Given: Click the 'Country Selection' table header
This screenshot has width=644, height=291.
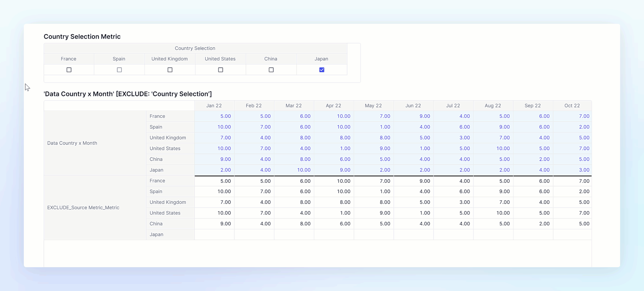Looking at the screenshot, I should pyautogui.click(x=195, y=48).
